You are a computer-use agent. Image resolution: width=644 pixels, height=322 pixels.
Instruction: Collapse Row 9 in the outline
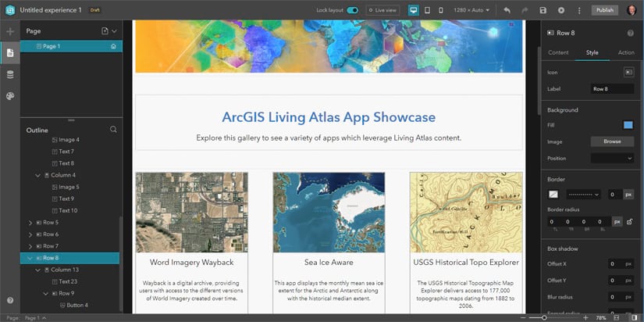point(45,294)
